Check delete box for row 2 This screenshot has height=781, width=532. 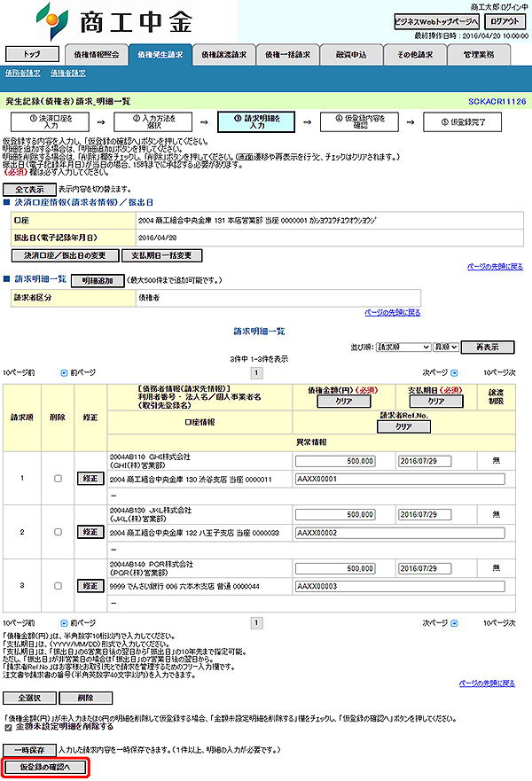click(58, 532)
